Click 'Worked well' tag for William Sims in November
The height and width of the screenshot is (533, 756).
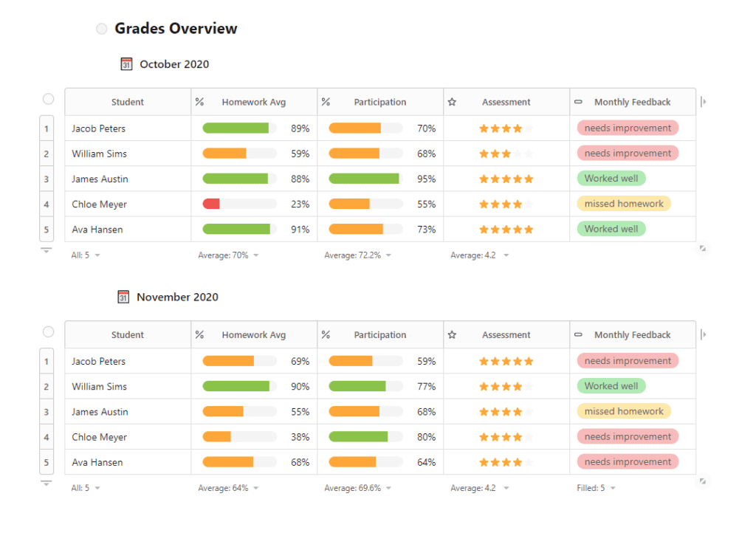tap(611, 386)
